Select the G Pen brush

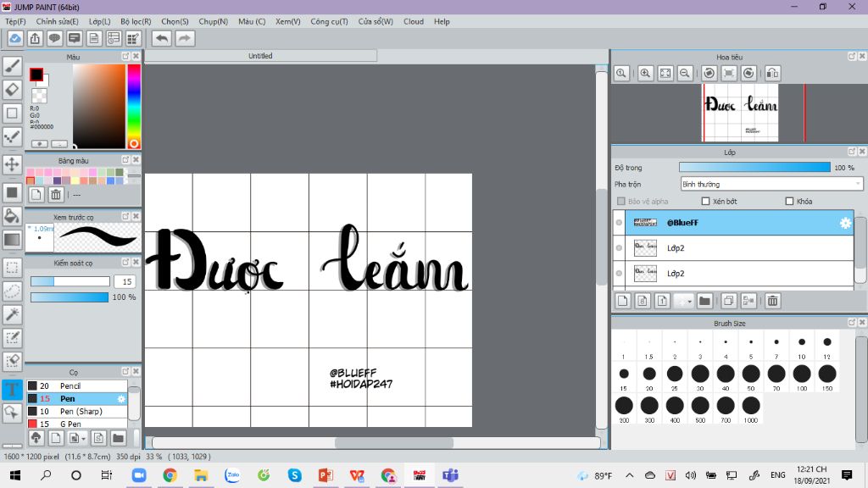point(77,424)
